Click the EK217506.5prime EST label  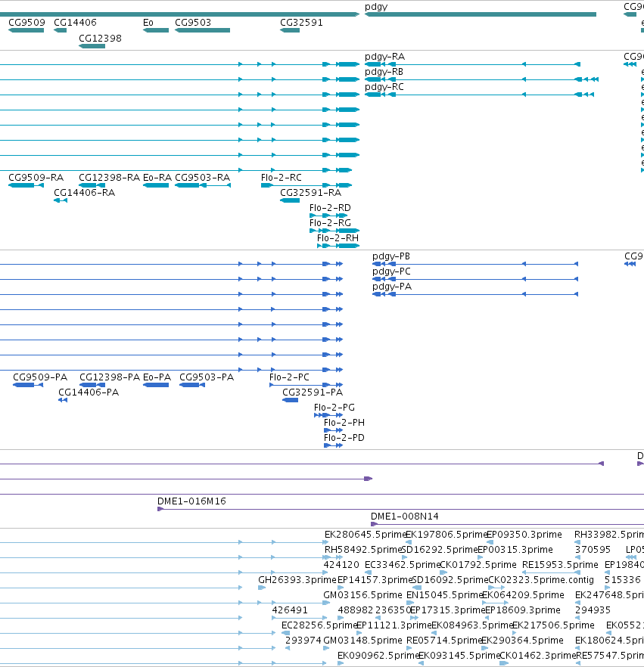coord(553,625)
